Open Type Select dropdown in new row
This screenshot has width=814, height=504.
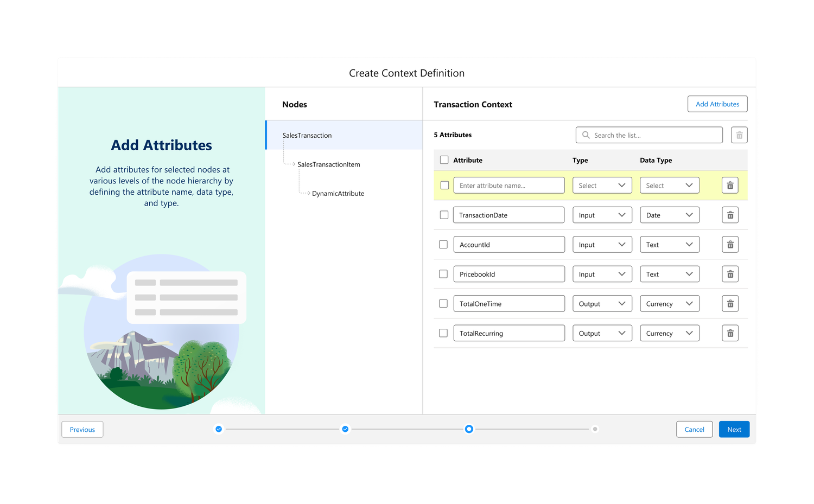(602, 186)
